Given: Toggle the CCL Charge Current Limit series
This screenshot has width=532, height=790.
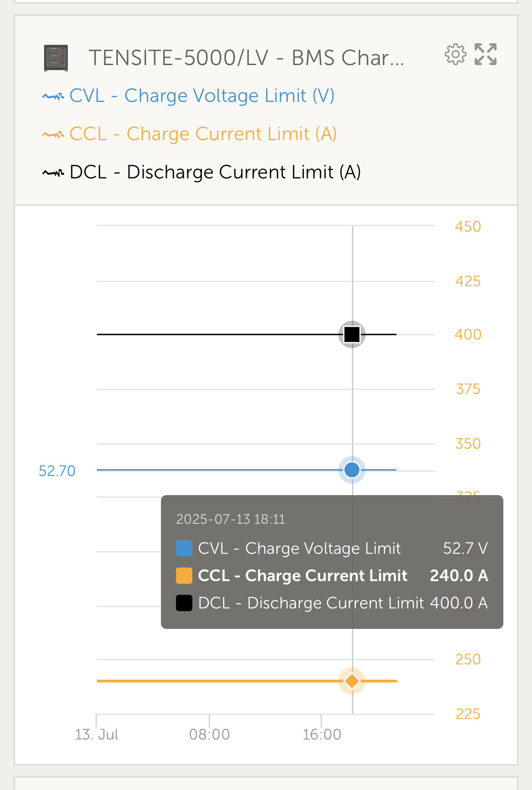Looking at the screenshot, I should [x=203, y=134].
